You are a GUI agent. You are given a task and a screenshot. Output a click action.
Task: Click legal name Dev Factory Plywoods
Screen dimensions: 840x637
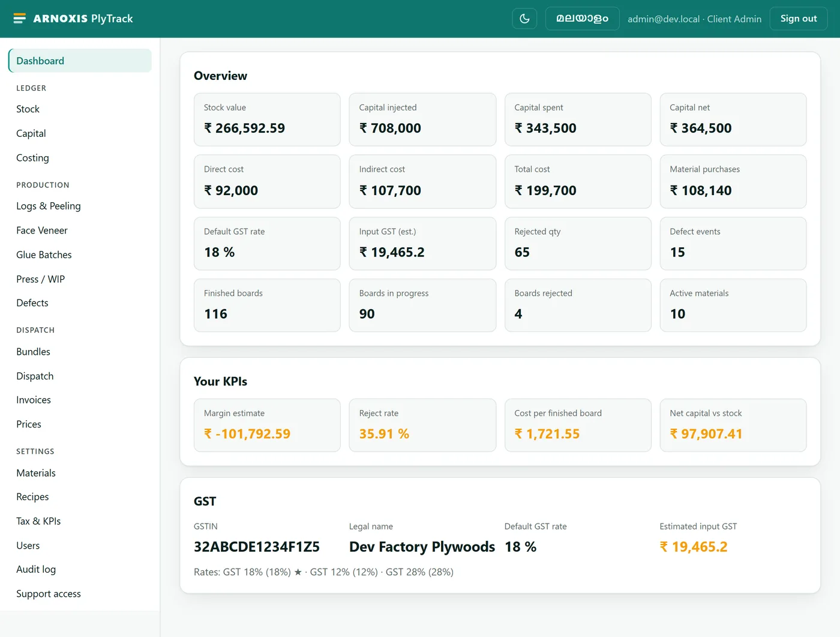click(422, 547)
